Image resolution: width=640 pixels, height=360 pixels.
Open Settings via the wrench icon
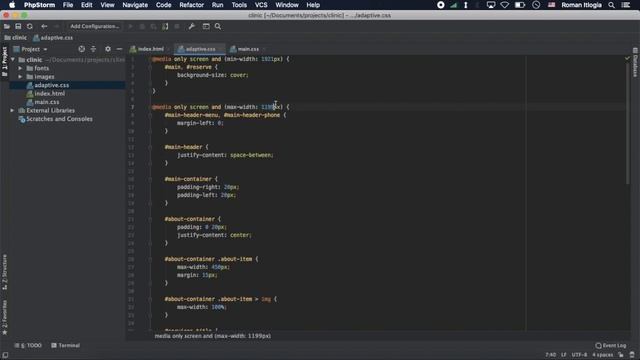[191, 27]
